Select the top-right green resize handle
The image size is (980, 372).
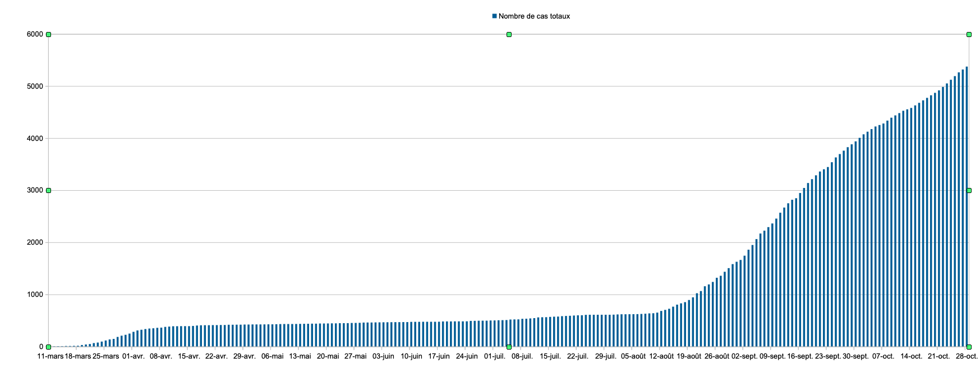coord(969,35)
